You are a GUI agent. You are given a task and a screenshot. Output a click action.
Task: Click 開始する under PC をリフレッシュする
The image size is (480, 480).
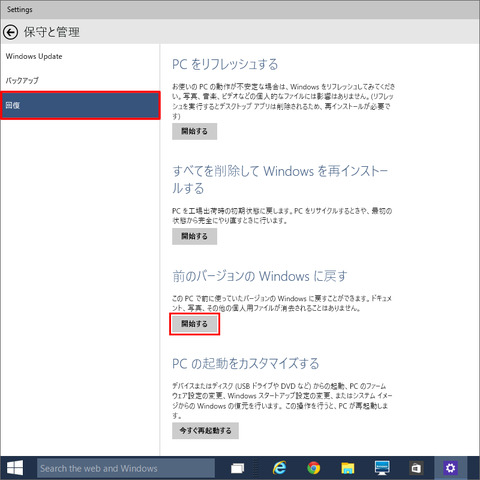194,131
